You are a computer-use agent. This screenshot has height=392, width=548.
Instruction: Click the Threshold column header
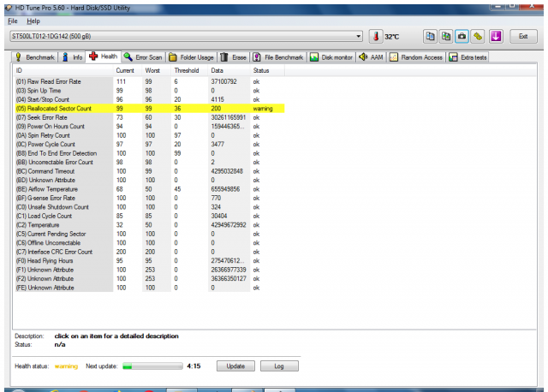(188, 70)
